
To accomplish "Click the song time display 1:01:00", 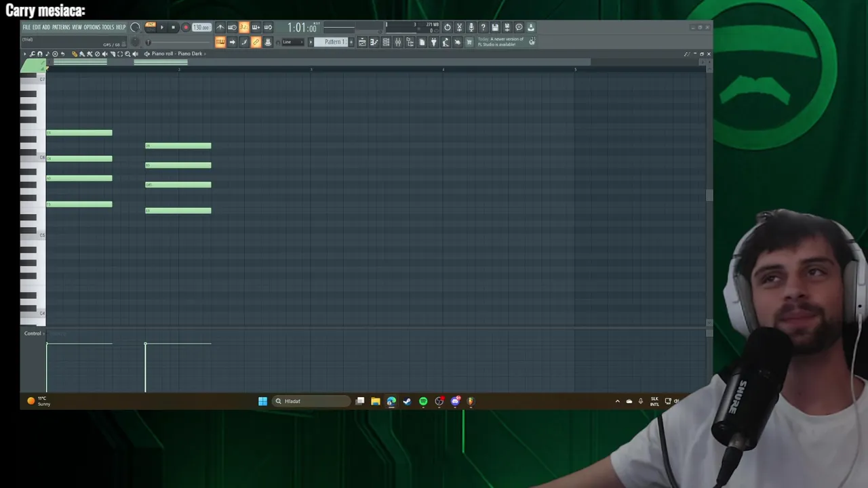I will click(302, 28).
